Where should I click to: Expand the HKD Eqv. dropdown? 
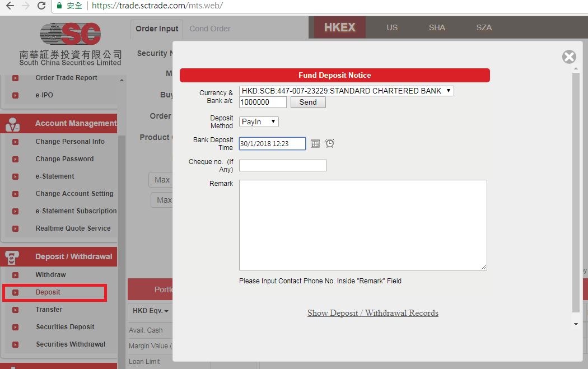[x=151, y=310]
